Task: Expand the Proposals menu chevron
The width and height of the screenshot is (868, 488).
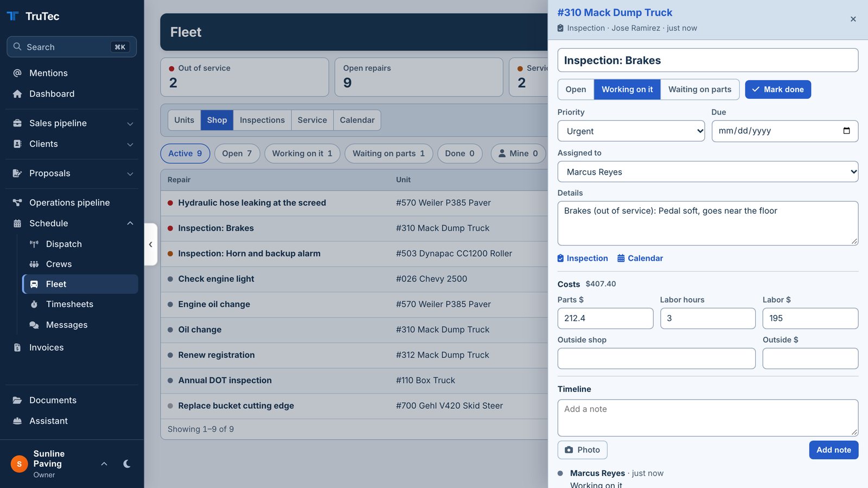Action: (x=130, y=174)
